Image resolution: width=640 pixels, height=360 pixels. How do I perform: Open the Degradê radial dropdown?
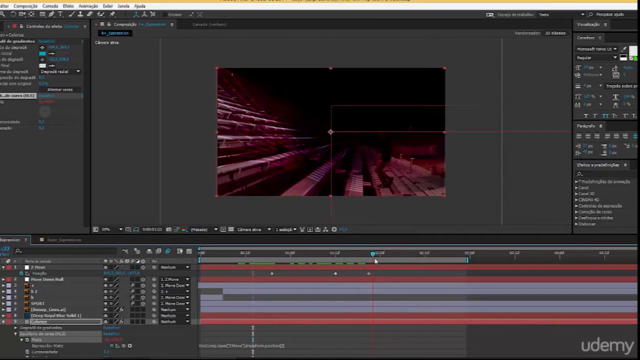point(60,71)
